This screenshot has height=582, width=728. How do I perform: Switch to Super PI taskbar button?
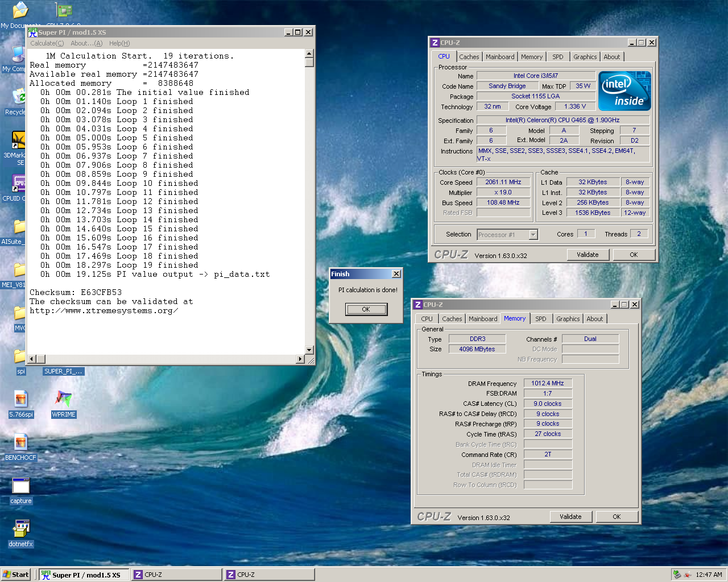tap(84, 575)
